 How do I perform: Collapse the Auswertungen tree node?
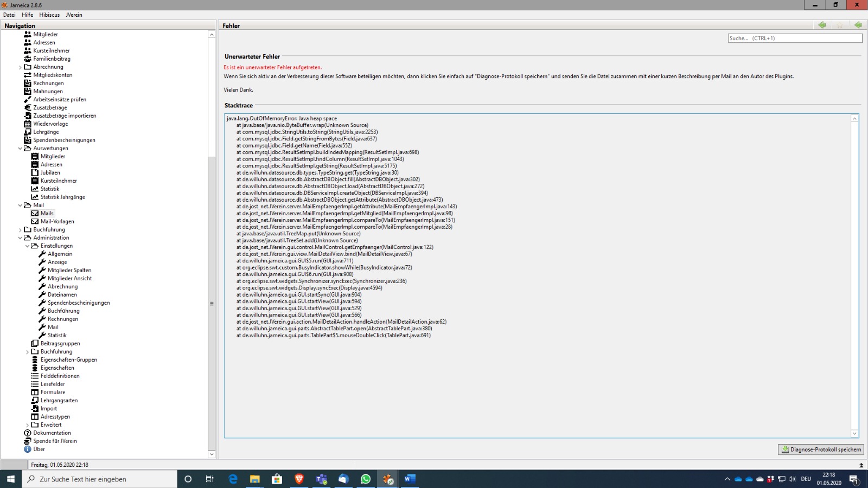(20, 148)
